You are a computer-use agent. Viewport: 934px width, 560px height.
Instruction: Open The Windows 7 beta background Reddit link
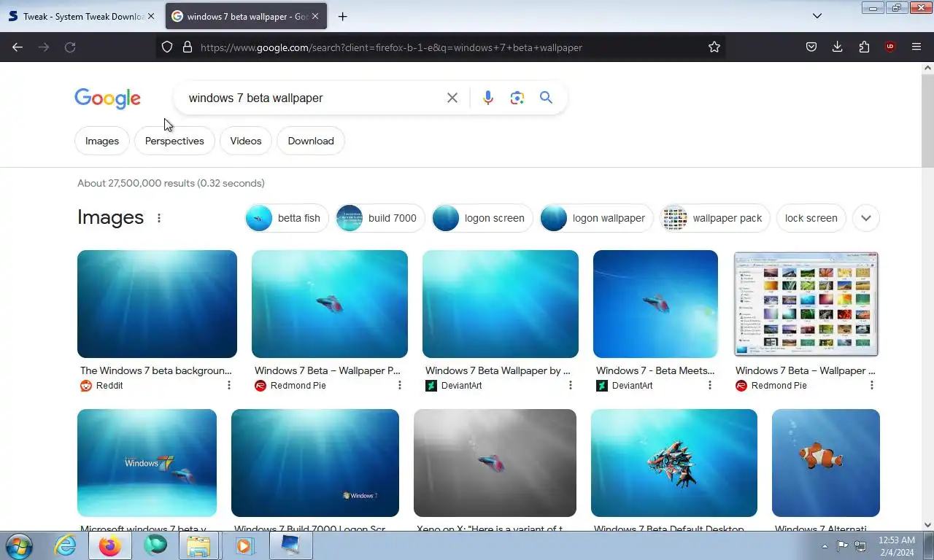(156, 370)
